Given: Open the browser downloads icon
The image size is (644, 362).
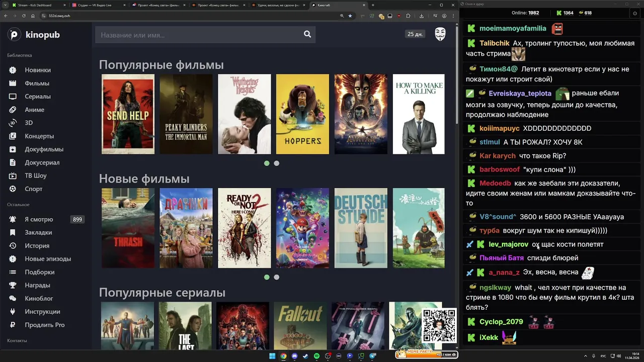Looking at the screenshot, I should 422,16.
